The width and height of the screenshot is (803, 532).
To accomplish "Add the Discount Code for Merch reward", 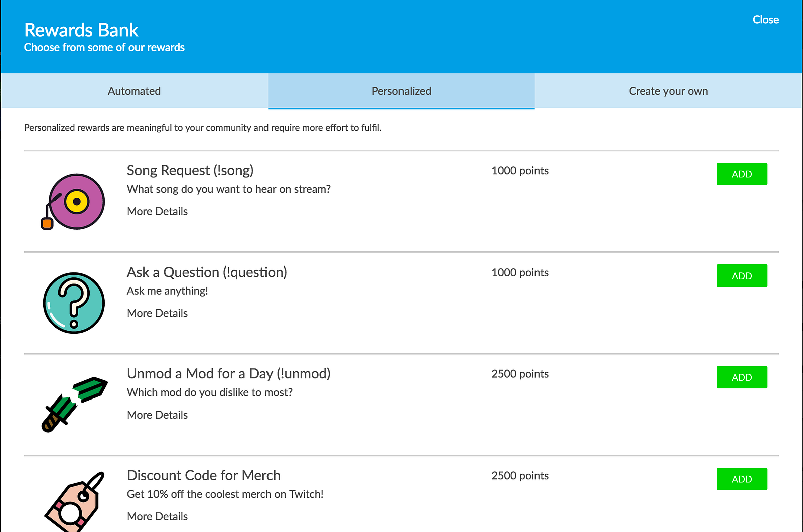I will click(741, 479).
